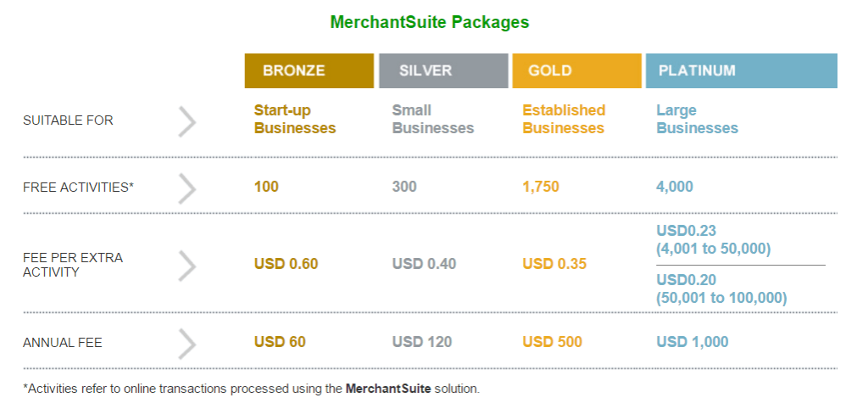Click Start-up Businesses text under Bronze
868x409 pixels.
(x=295, y=119)
